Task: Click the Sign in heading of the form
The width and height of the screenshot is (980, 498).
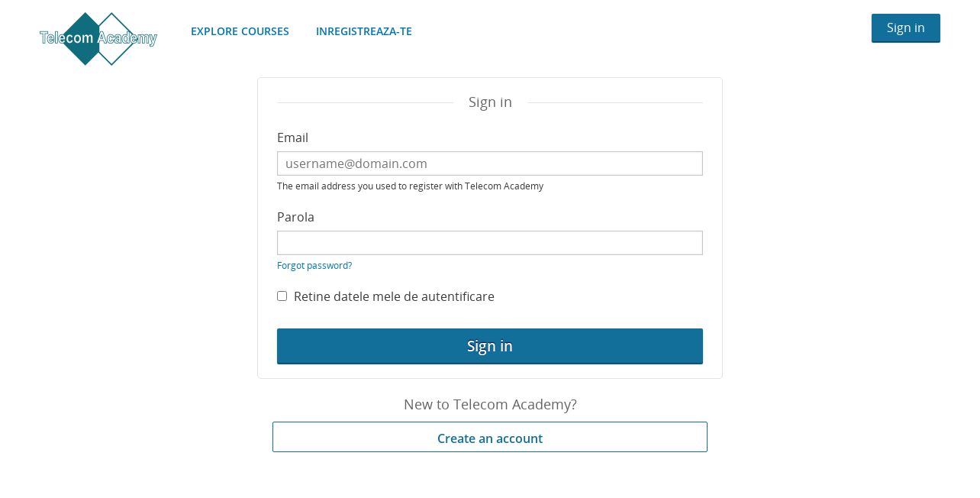Action: (490, 102)
